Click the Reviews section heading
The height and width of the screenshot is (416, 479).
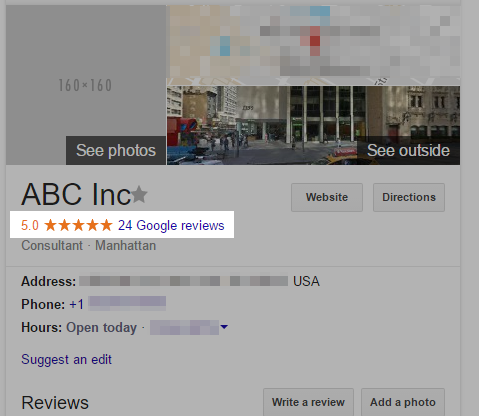(x=55, y=403)
